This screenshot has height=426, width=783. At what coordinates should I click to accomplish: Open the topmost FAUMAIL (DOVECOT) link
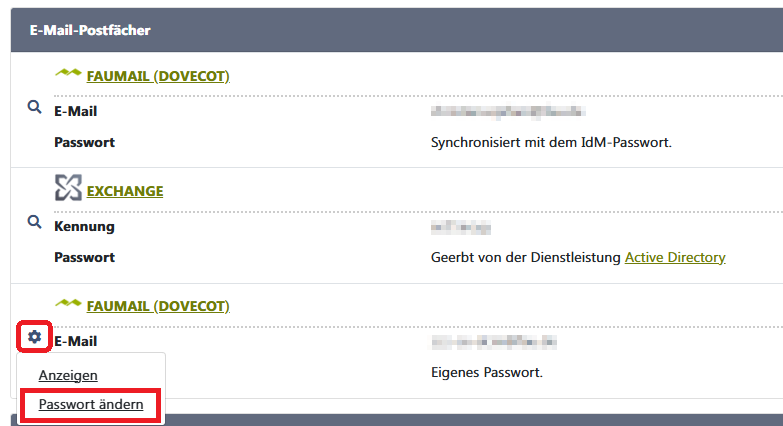tap(158, 75)
